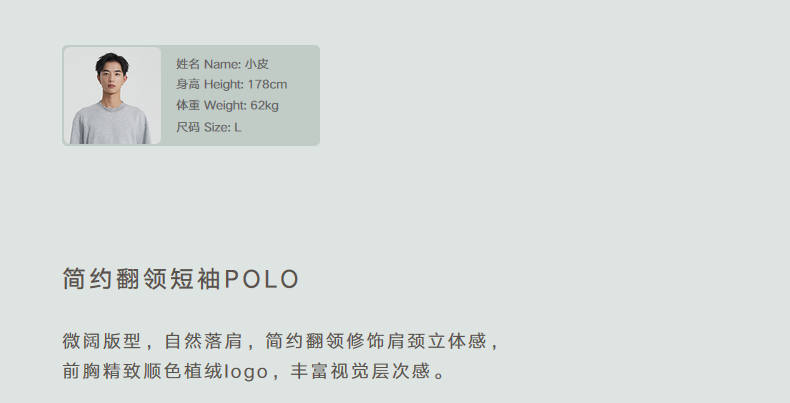Click the model name 小皮
This screenshot has height=403, width=790.
click(257, 64)
